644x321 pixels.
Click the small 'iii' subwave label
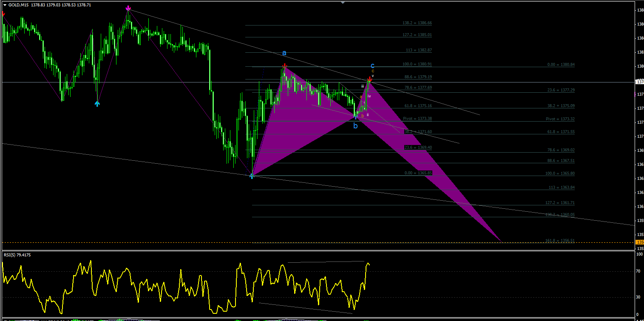click(363, 86)
